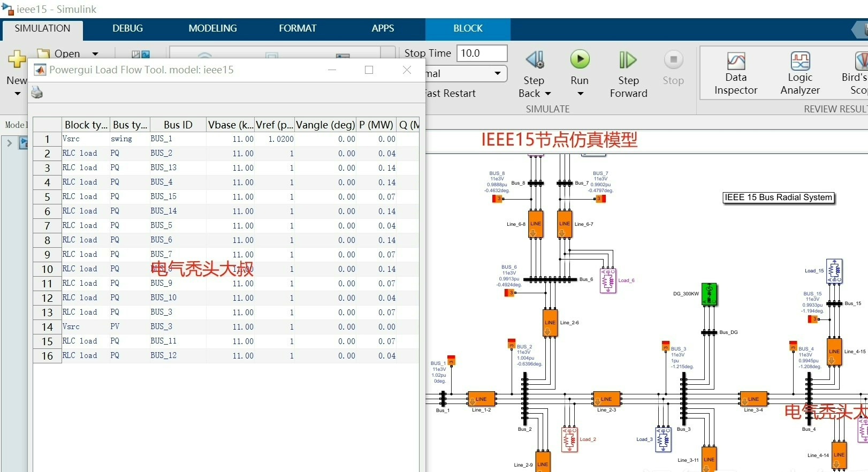Expand the Model Browser chevron
The width and height of the screenshot is (868, 472).
9,143
